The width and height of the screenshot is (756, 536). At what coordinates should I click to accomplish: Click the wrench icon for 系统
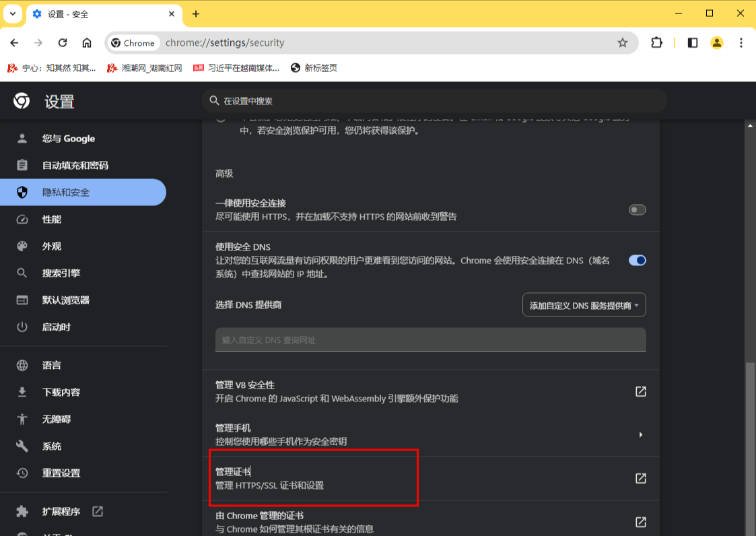click(22, 446)
